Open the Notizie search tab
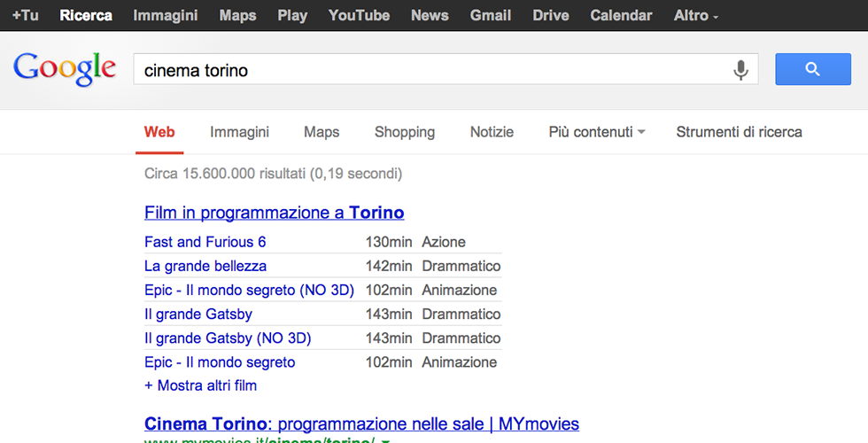Viewport: 868px width, 443px height. point(492,132)
